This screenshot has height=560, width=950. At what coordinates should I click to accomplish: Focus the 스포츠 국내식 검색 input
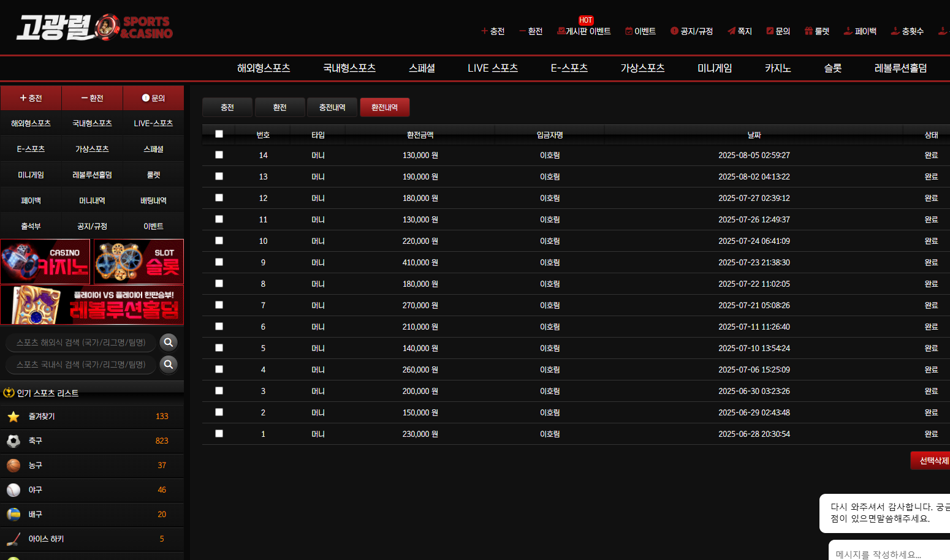coord(81,365)
